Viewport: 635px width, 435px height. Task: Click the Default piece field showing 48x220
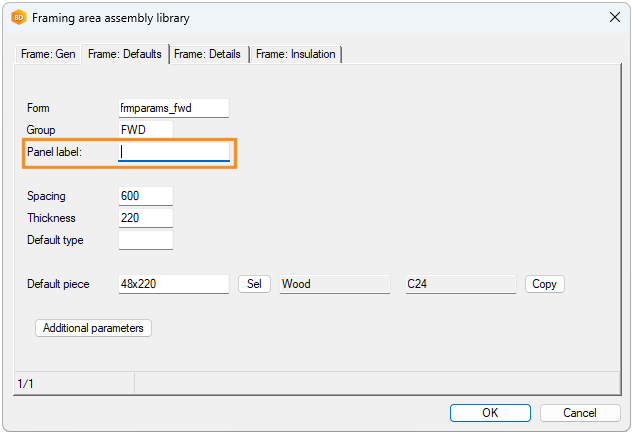click(x=174, y=284)
